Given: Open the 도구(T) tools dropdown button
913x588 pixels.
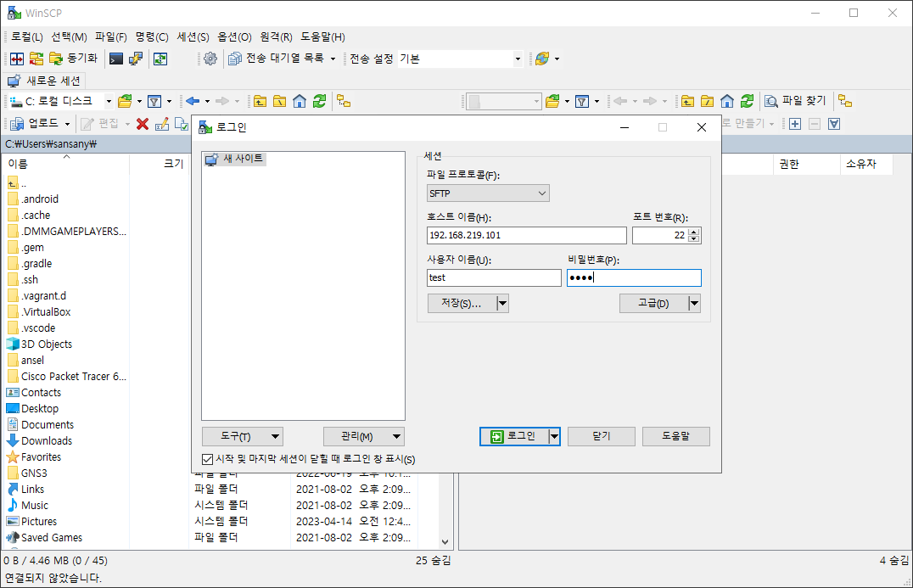Looking at the screenshot, I should [242, 436].
